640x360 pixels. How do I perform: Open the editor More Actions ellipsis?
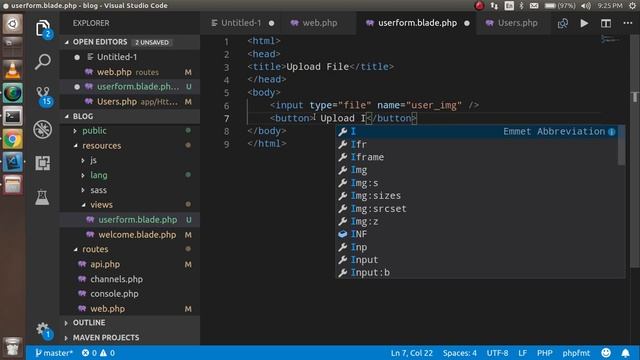tap(628, 23)
